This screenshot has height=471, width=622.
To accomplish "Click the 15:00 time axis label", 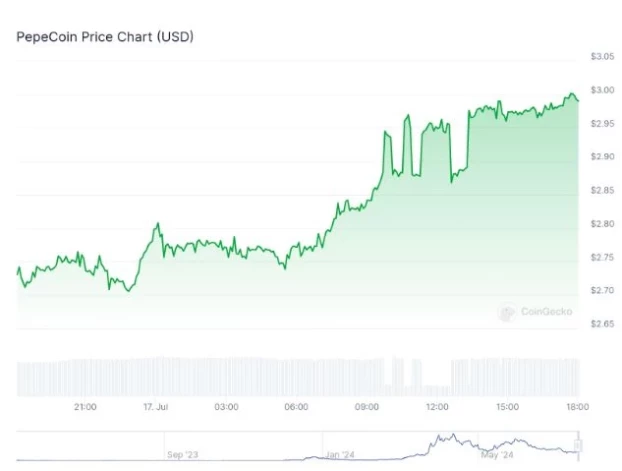I will (507, 406).
